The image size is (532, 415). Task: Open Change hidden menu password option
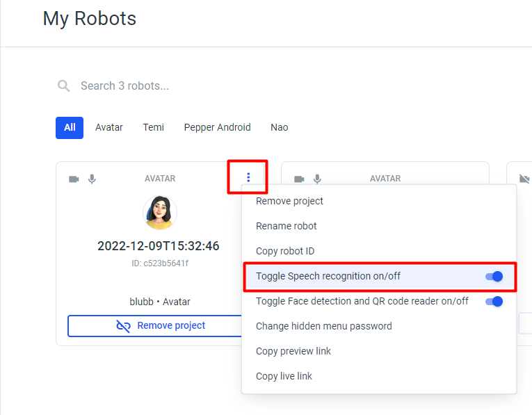pos(379,326)
